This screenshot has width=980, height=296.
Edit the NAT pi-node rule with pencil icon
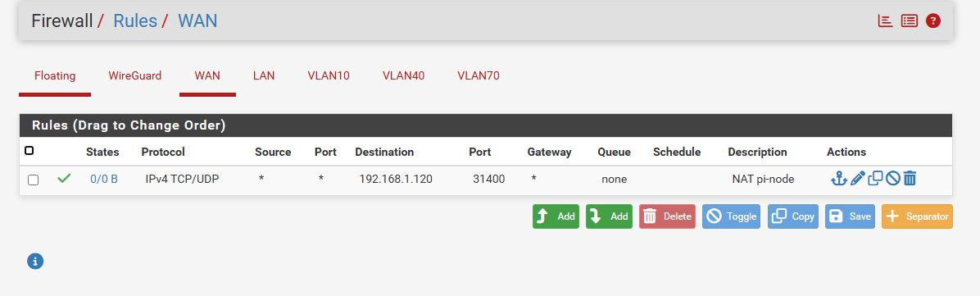857,179
